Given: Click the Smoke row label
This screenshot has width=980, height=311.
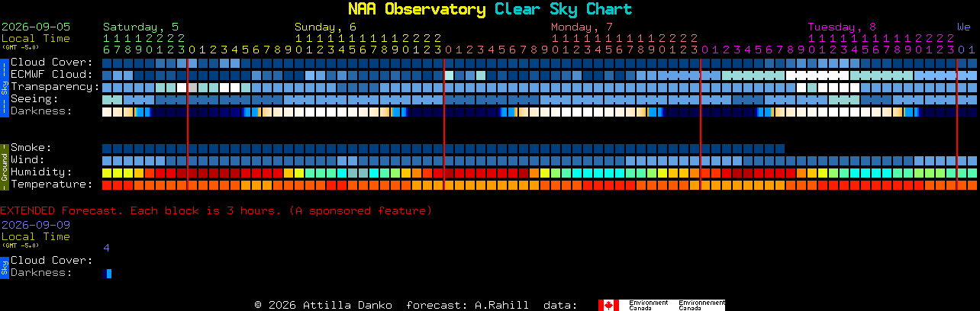Looking at the screenshot, I should pyautogui.click(x=31, y=148).
